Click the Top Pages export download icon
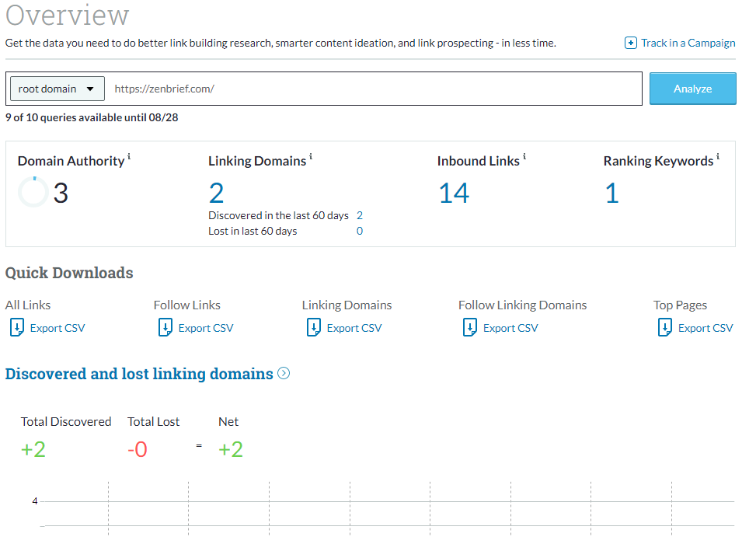756x537 pixels. coord(665,327)
